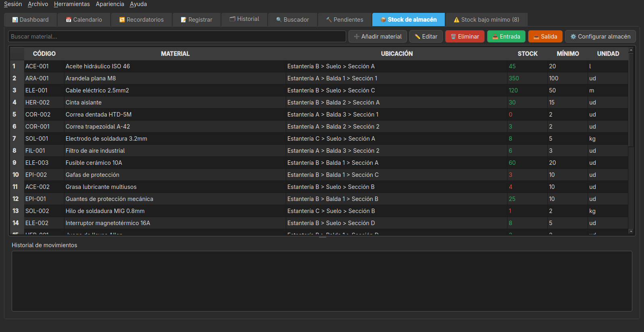Switch to the Pendientes tab
644x332 pixels.
(345, 20)
